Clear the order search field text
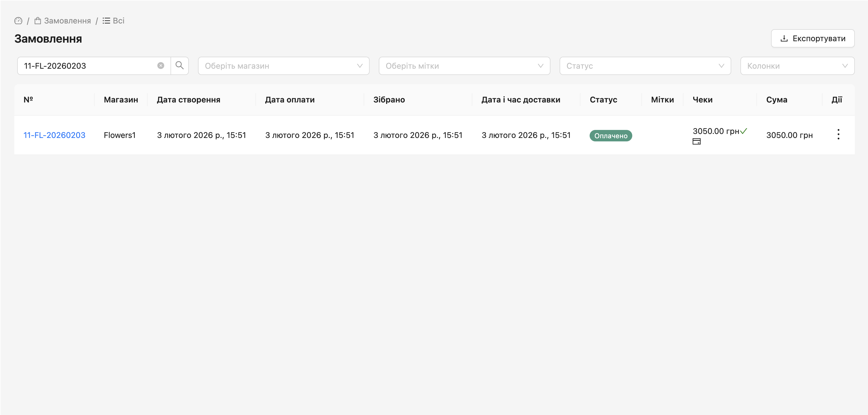 coord(161,66)
